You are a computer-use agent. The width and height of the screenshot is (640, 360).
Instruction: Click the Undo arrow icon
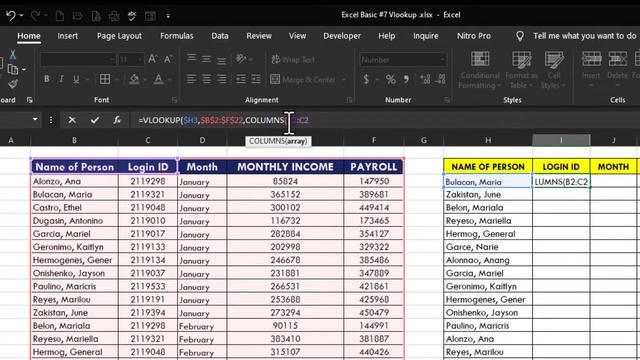11,16
